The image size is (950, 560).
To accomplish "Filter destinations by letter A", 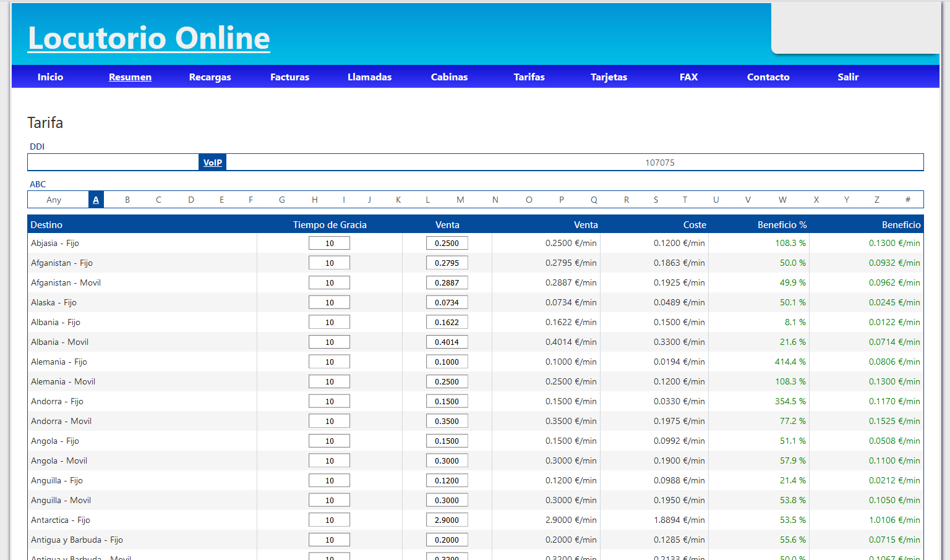I will [x=96, y=200].
